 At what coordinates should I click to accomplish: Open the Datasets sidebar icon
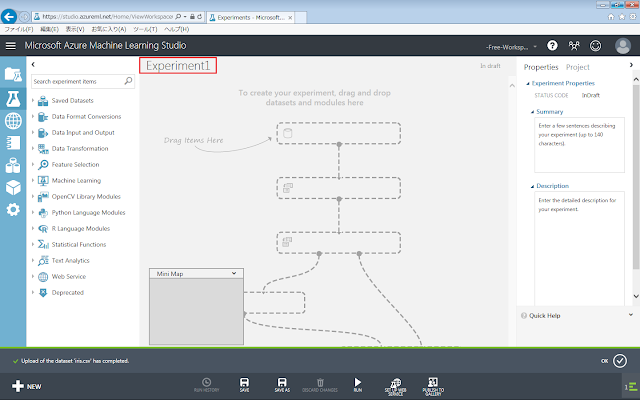point(13,165)
